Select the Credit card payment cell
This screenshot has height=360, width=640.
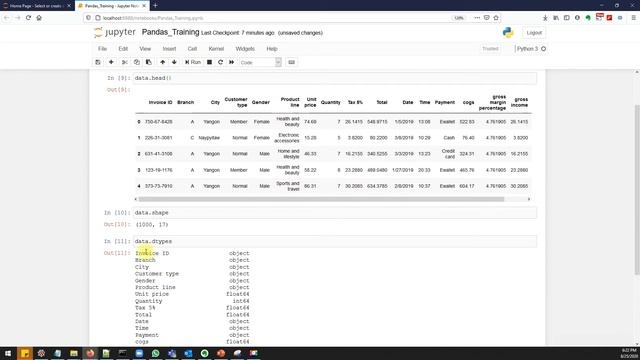448,154
